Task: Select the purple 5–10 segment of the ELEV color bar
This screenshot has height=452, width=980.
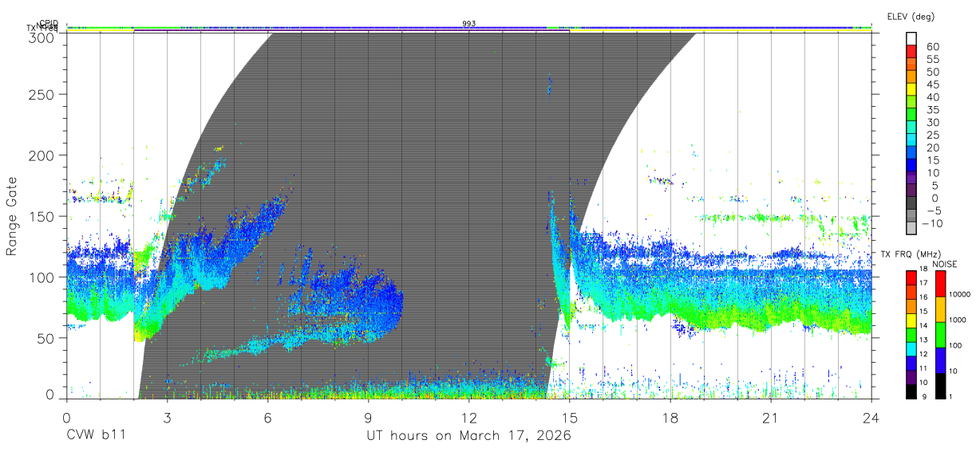Action: (x=911, y=179)
